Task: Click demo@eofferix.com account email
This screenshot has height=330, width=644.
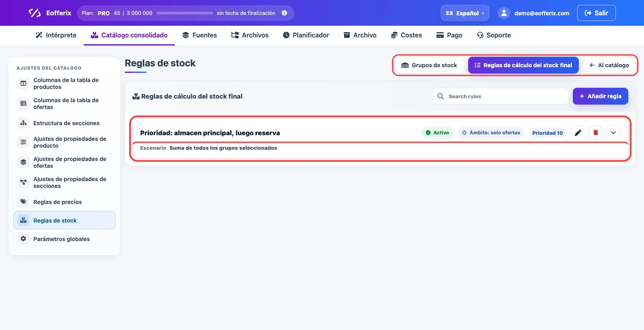Action: click(x=542, y=13)
